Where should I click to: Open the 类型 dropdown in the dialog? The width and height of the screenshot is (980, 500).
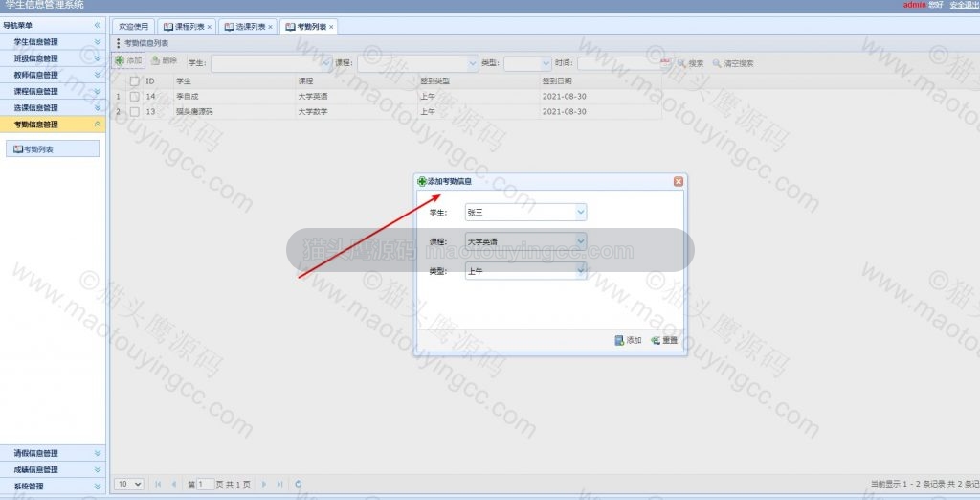coord(581,271)
